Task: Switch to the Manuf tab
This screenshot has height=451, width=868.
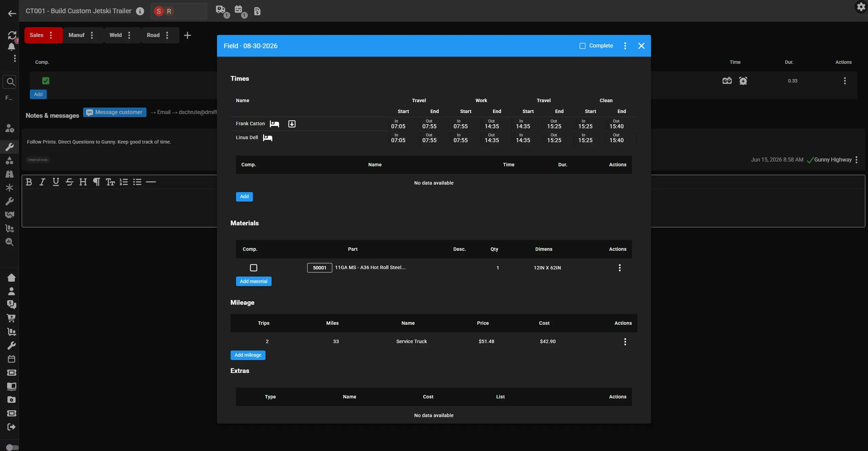Action: click(77, 35)
